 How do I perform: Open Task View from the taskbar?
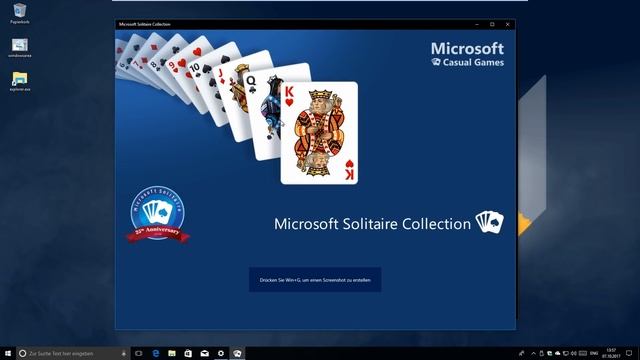tap(139, 353)
